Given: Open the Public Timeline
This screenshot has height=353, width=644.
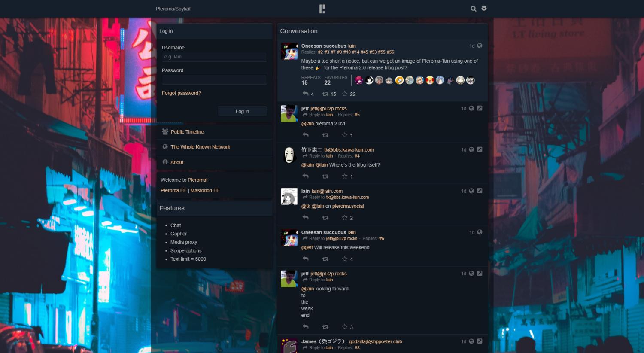Looking at the screenshot, I should (187, 132).
